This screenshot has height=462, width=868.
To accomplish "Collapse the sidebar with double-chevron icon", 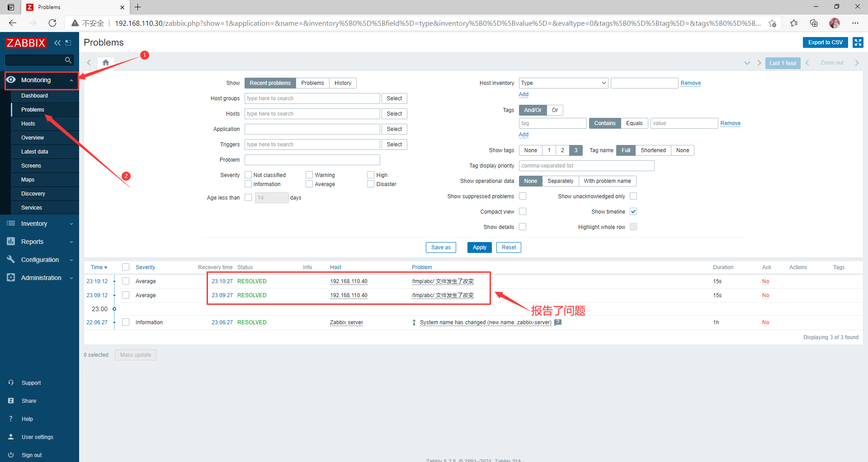I will 57,43.
